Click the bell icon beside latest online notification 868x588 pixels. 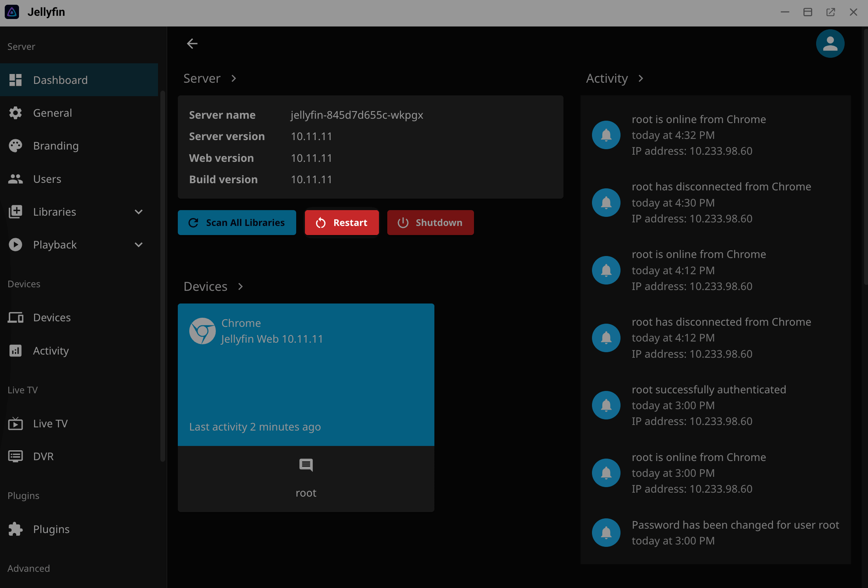point(606,135)
